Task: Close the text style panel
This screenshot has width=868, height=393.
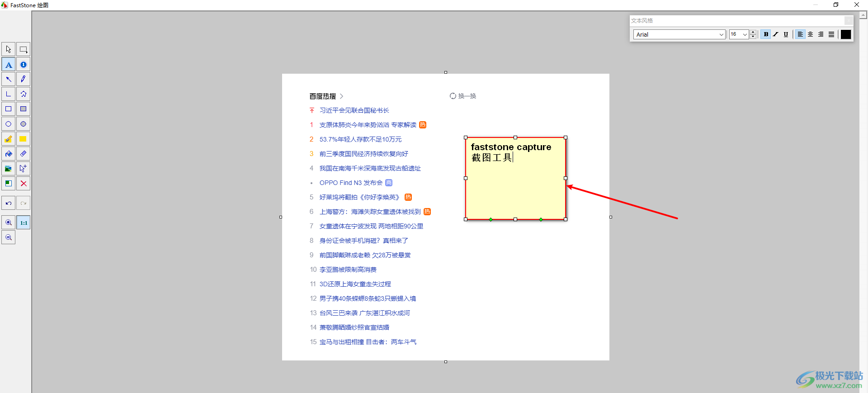Action: click(849, 21)
